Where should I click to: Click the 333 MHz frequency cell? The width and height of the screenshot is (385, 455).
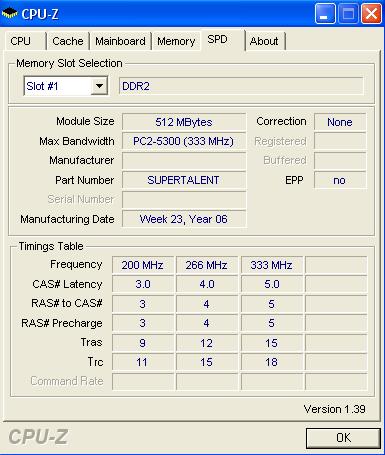coord(272,265)
